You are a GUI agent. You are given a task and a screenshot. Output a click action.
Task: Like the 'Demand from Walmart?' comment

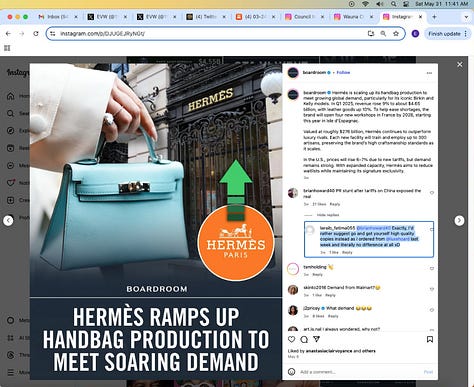point(432,289)
